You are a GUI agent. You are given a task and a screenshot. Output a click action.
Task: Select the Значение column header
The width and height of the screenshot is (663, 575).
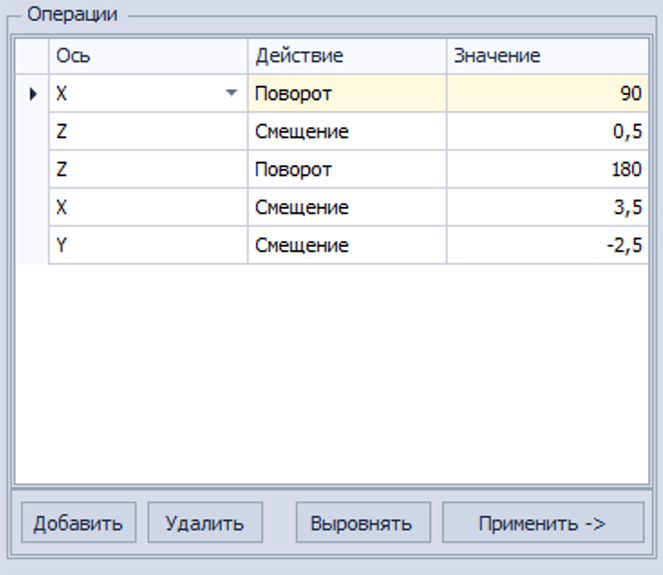548,56
